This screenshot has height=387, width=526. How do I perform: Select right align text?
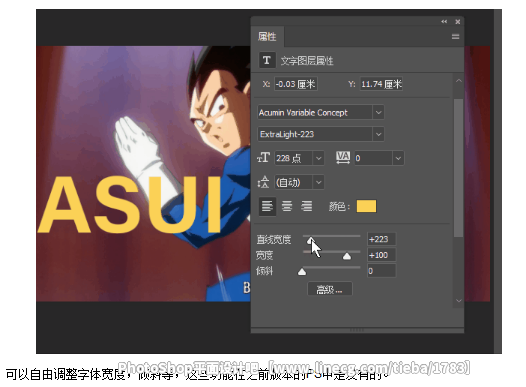[306, 206]
